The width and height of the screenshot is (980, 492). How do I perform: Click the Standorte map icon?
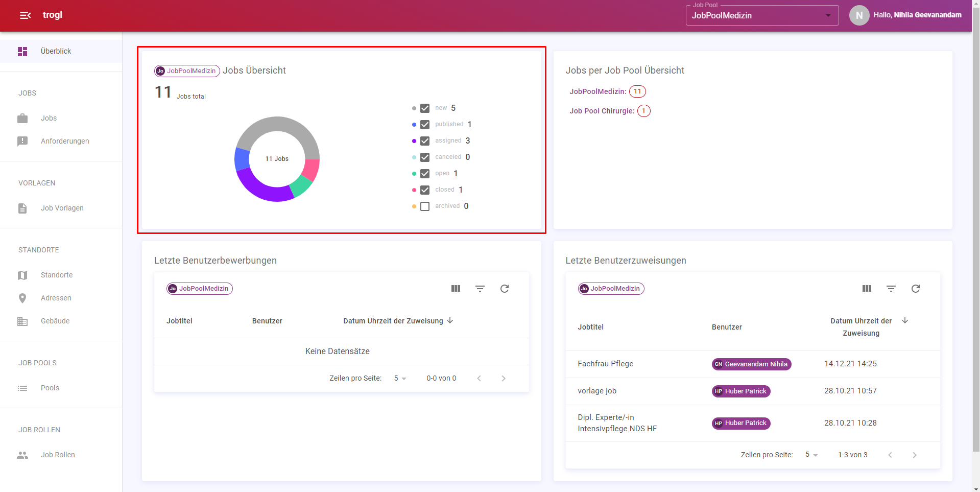pos(22,275)
